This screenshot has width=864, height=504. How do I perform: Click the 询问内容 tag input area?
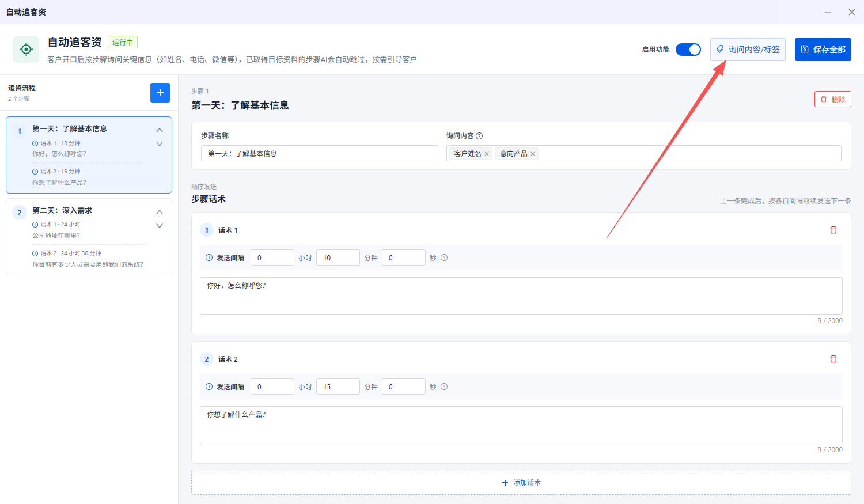pyautogui.click(x=644, y=153)
